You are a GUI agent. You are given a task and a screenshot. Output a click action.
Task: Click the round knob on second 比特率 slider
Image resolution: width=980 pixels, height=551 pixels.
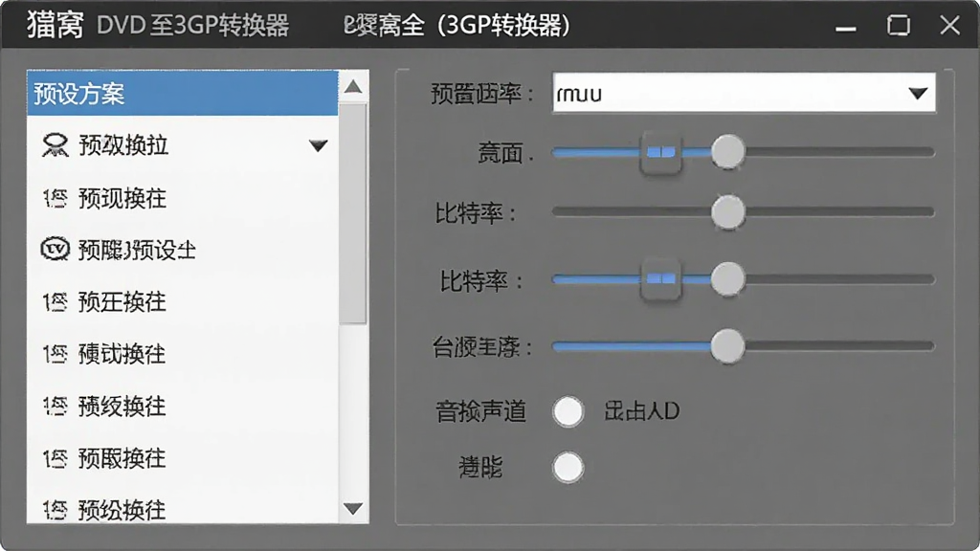point(727,278)
